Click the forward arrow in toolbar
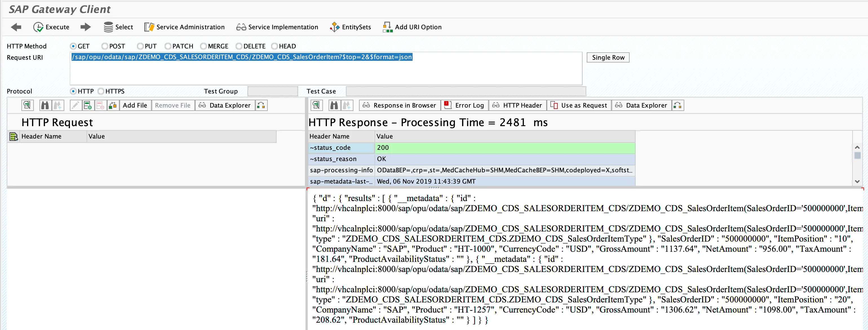 [86, 27]
